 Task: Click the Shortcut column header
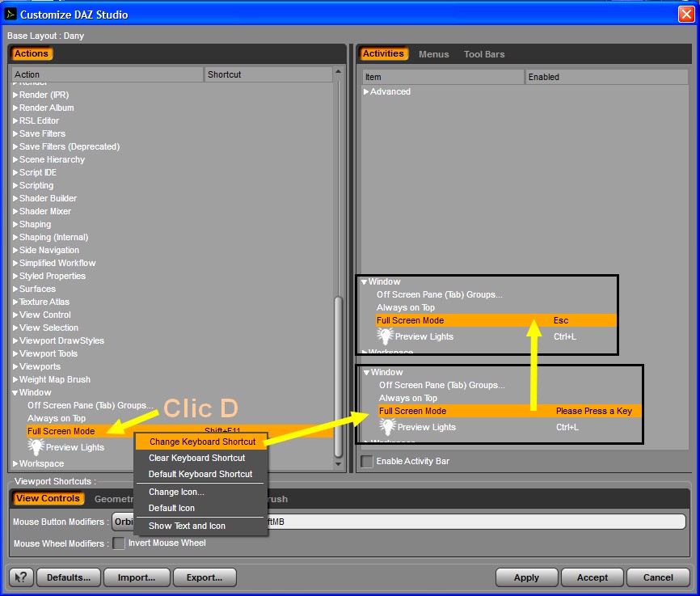coord(268,74)
